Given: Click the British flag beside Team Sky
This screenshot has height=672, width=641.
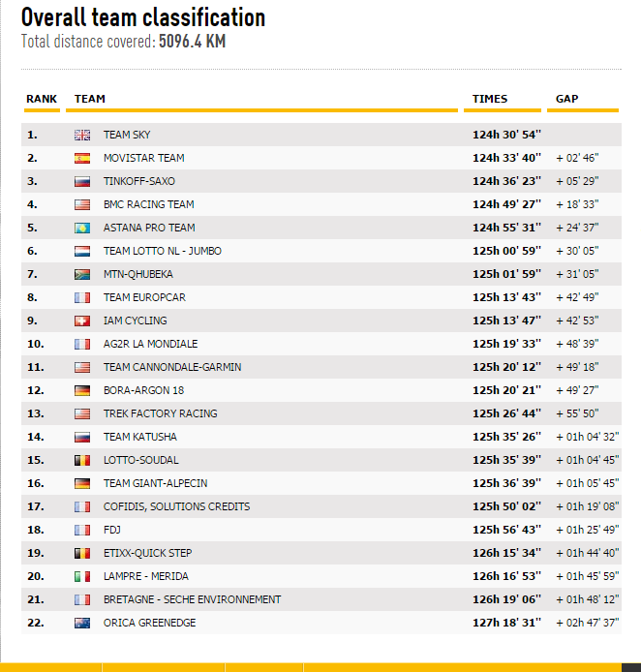Looking at the screenshot, I should [x=82, y=135].
